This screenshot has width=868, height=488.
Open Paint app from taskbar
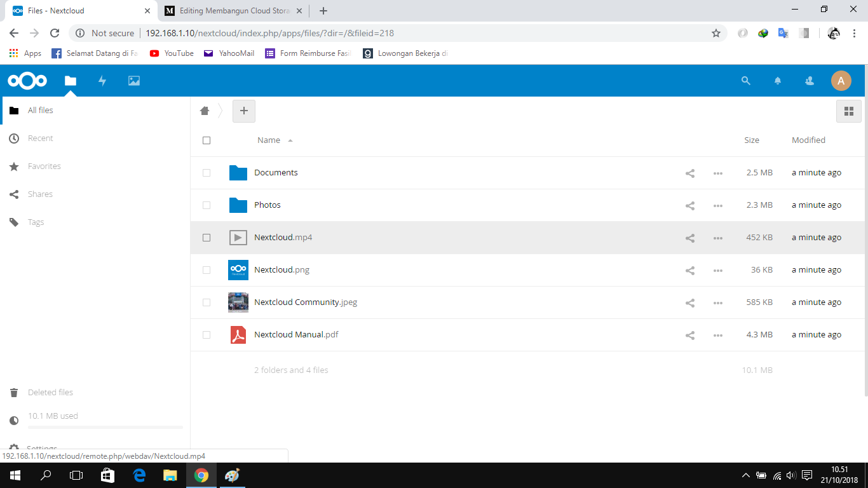233,475
